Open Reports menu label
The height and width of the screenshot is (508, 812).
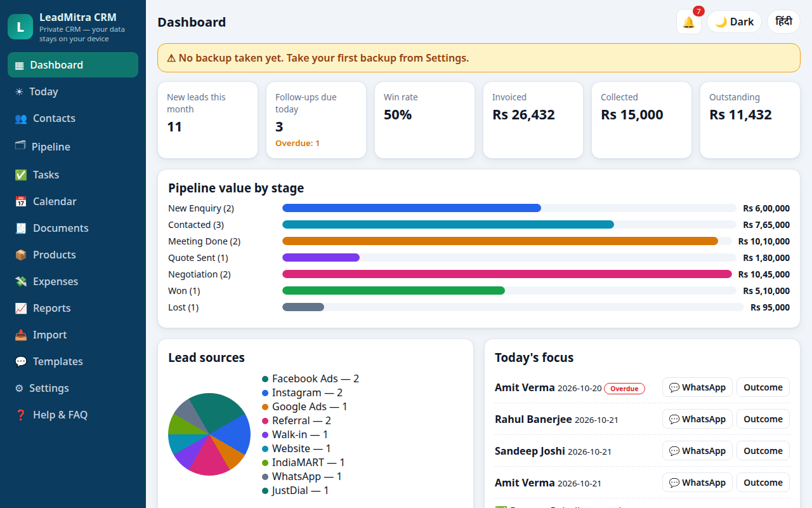click(x=52, y=308)
